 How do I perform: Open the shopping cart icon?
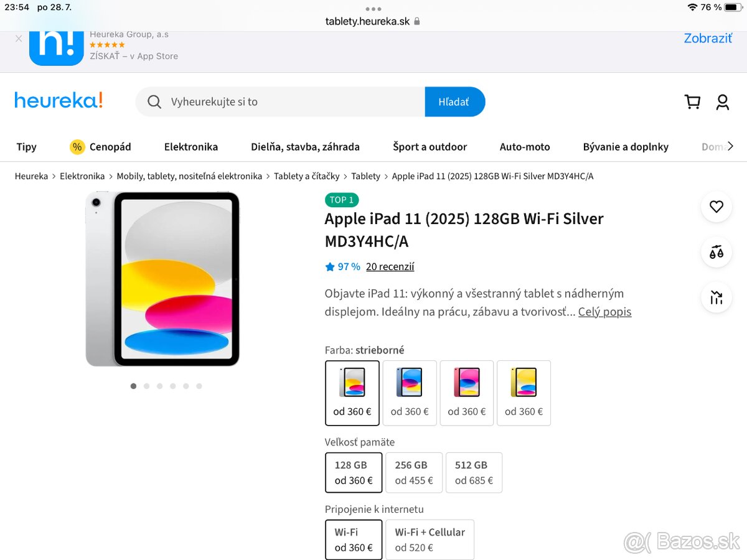[692, 102]
